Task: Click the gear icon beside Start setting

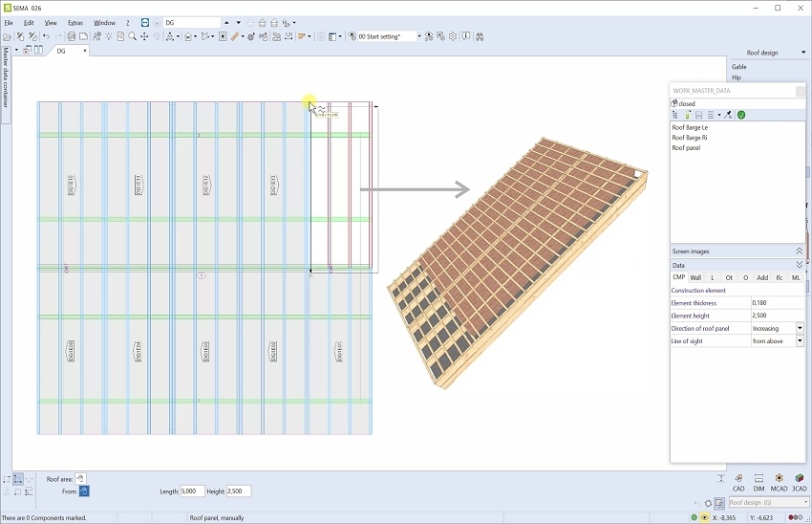Action: [453, 36]
